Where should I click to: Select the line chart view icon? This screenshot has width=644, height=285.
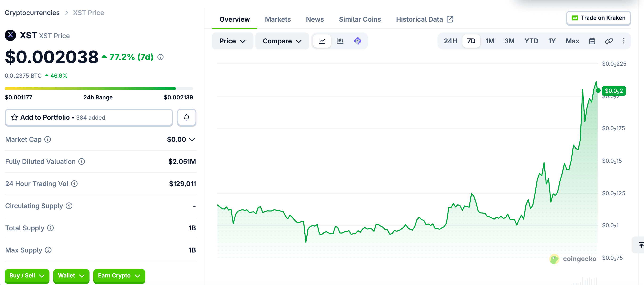click(322, 41)
